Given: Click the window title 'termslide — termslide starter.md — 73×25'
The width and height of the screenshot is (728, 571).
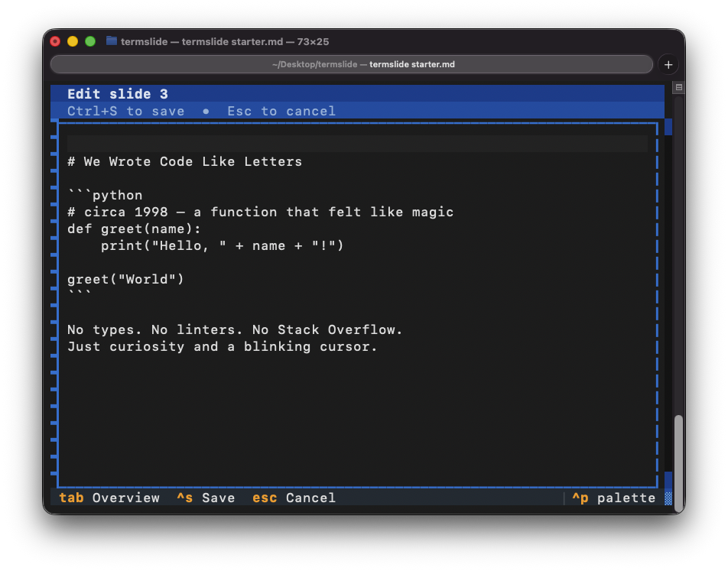Looking at the screenshot, I should coord(225,41).
